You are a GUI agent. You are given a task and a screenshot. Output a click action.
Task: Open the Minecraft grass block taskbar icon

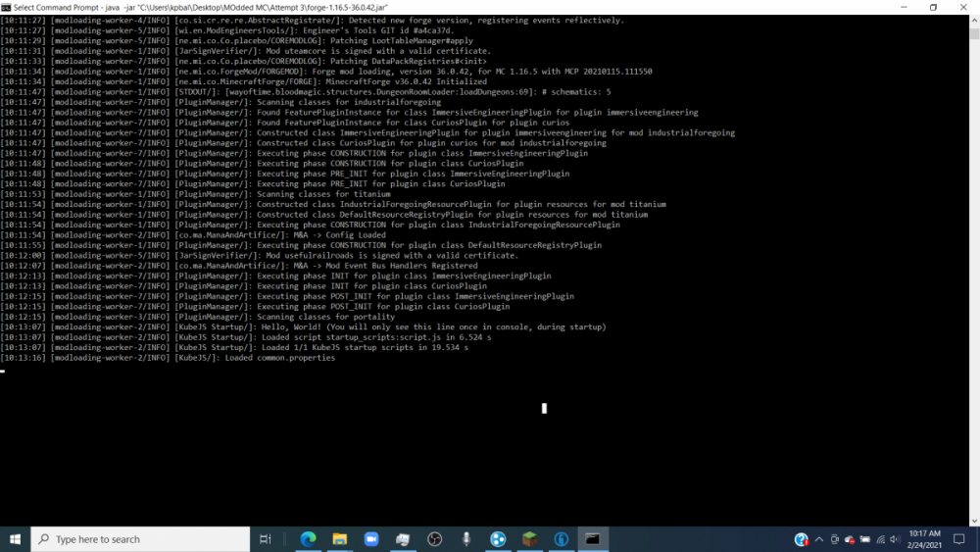529,539
